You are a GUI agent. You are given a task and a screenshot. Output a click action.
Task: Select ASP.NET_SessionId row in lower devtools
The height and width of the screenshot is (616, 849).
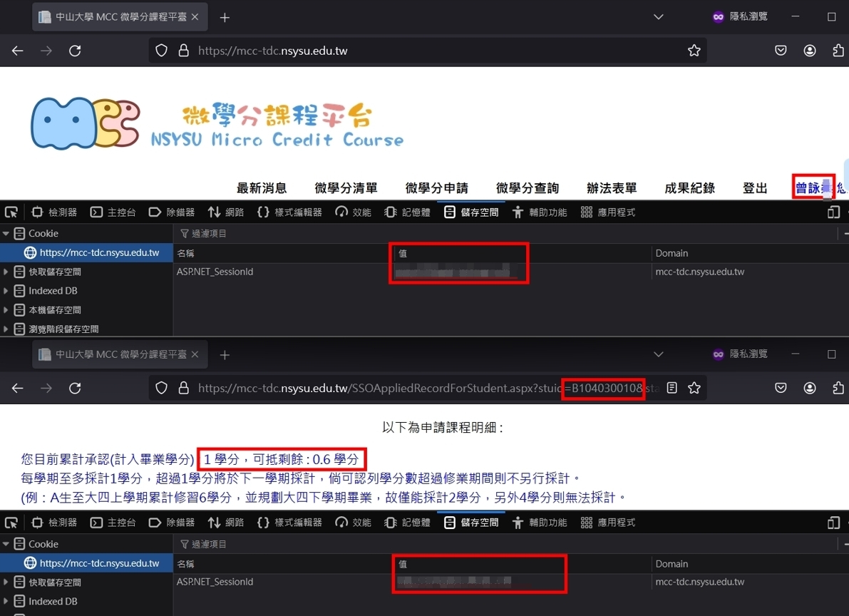[x=510, y=582]
